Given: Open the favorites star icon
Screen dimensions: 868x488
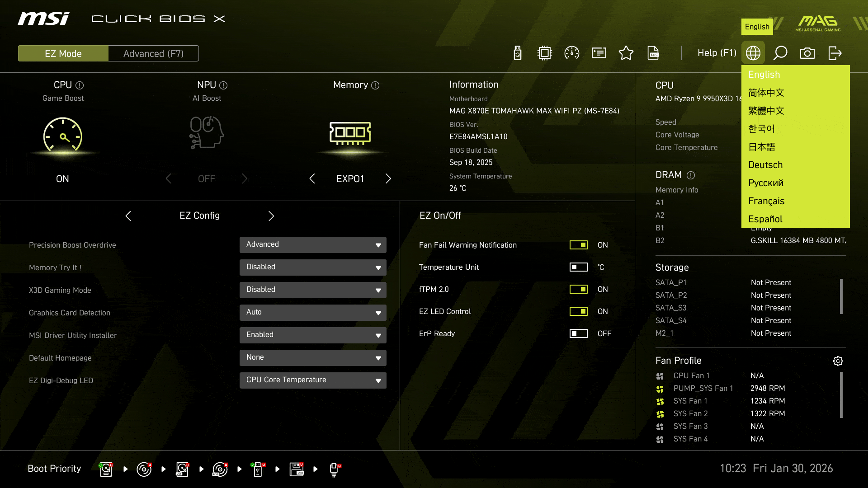Looking at the screenshot, I should tap(626, 53).
